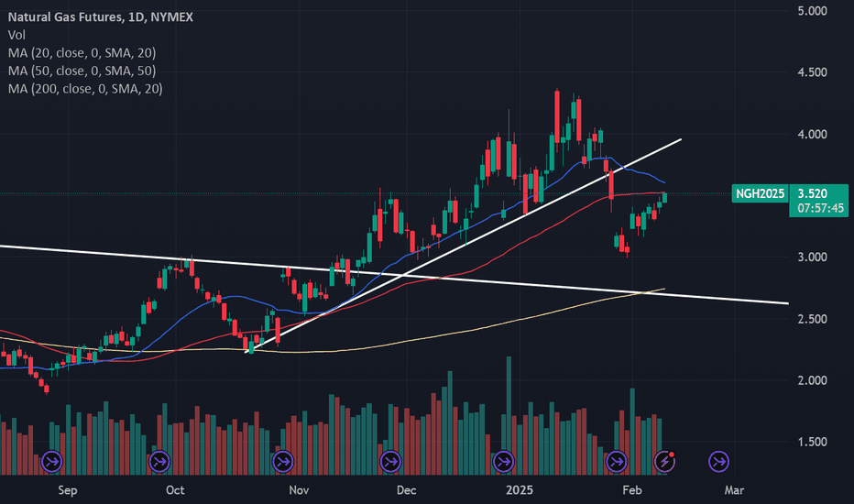Select the MA (50, close, 0, SMA, 50) indicator
The image size is (854, 504).
coord(82,71)
